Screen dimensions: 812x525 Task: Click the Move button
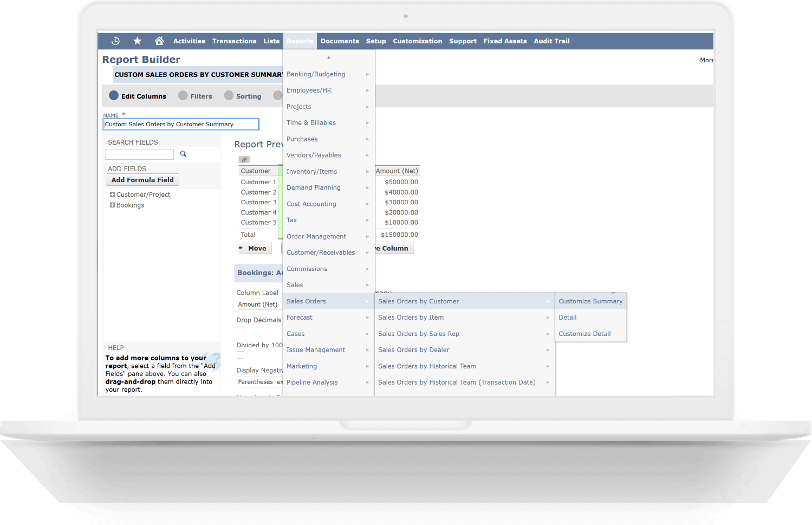(257, 248)
